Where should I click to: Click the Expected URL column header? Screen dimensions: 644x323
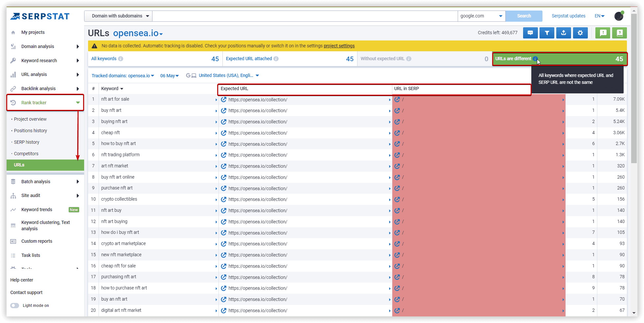(x=234, y=88)
